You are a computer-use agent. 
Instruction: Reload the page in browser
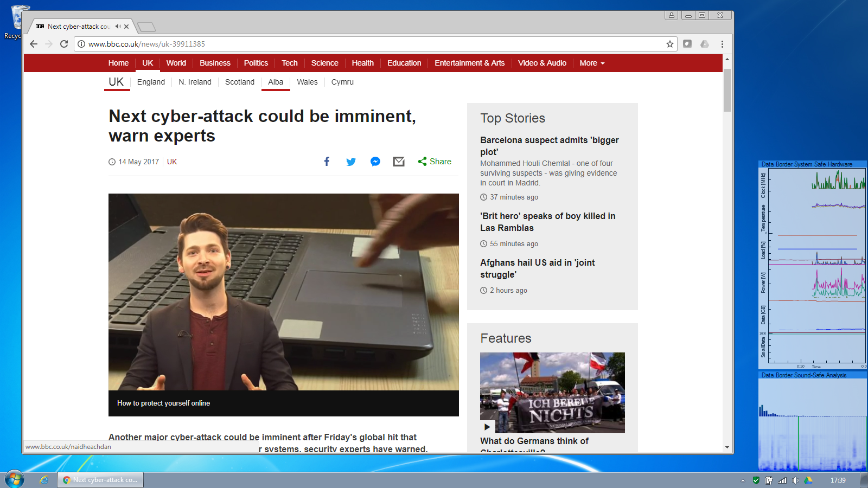(x=64, y=44)
